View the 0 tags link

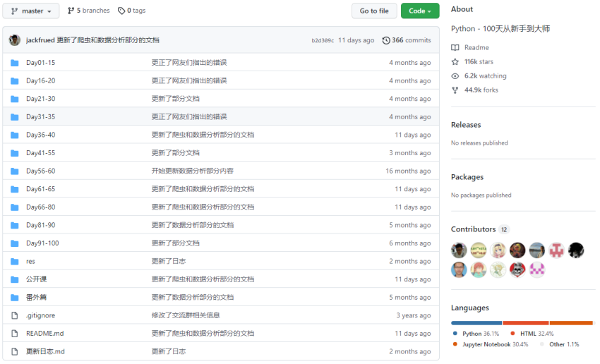[131, 11]
